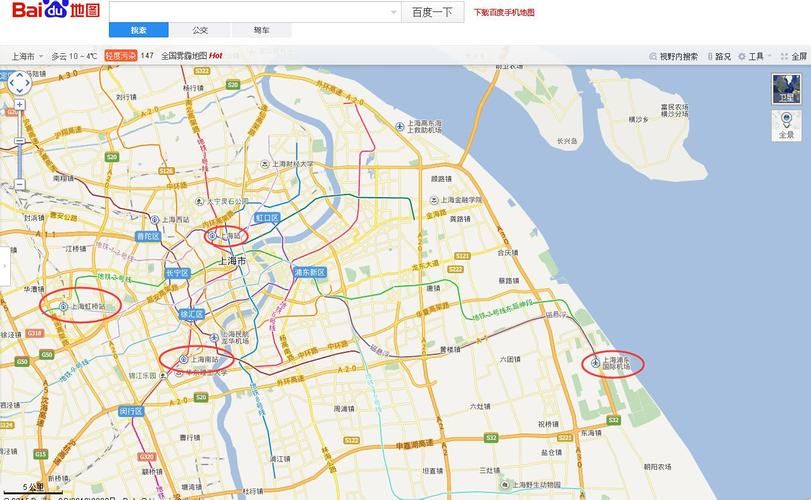Click the 浦东新区 district label
The image size is (811, 500).
coord(310,272)
